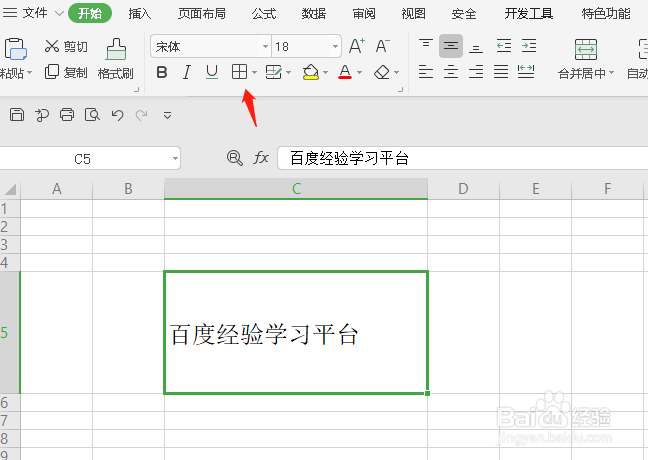Align text to bottom

coord(476,46)
